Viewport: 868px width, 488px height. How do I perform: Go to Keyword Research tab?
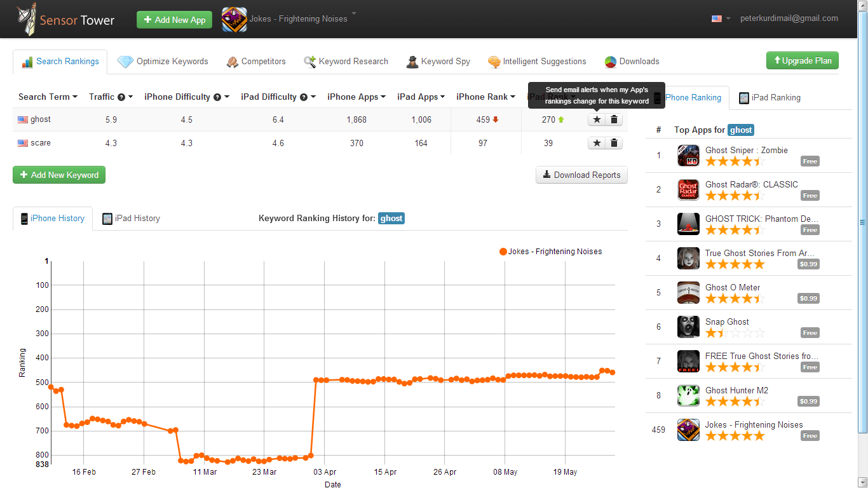coord(346,62)
